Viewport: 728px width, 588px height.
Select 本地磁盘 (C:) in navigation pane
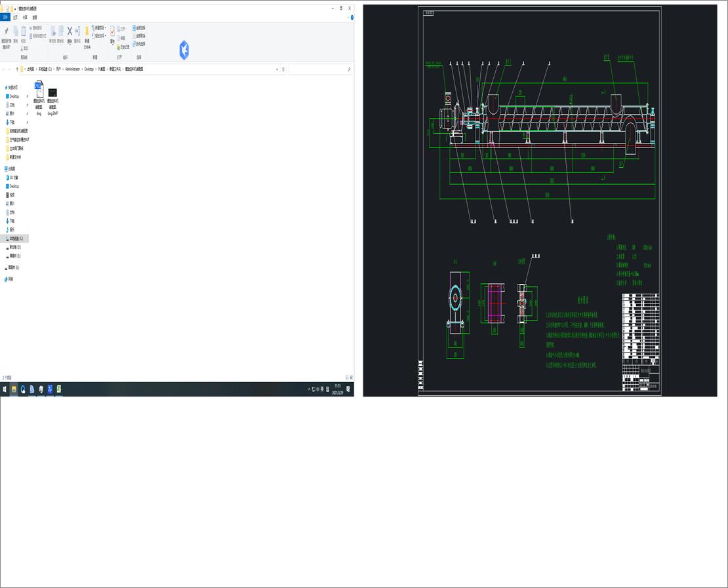tap(16, 239)
